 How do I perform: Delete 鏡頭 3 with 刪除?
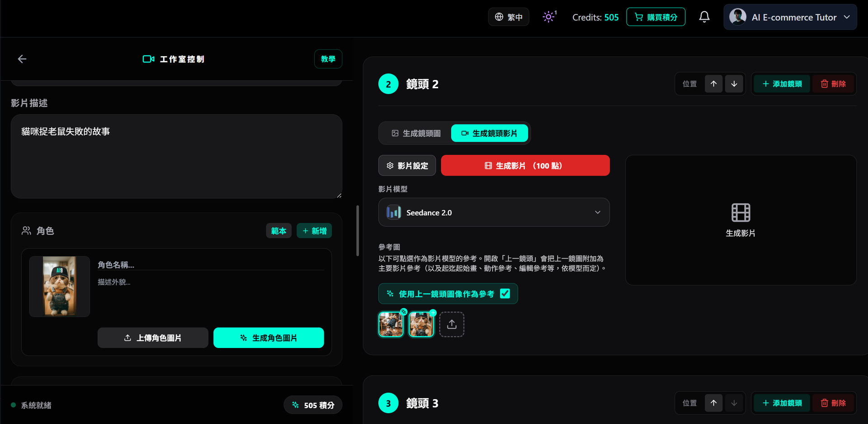click(x=833, y=403)
